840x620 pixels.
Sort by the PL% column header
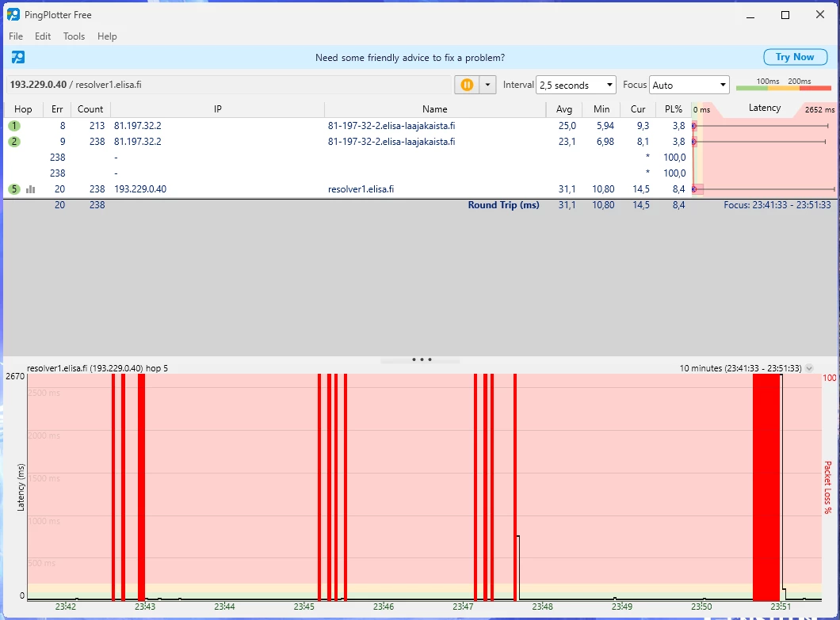(674, 109)
